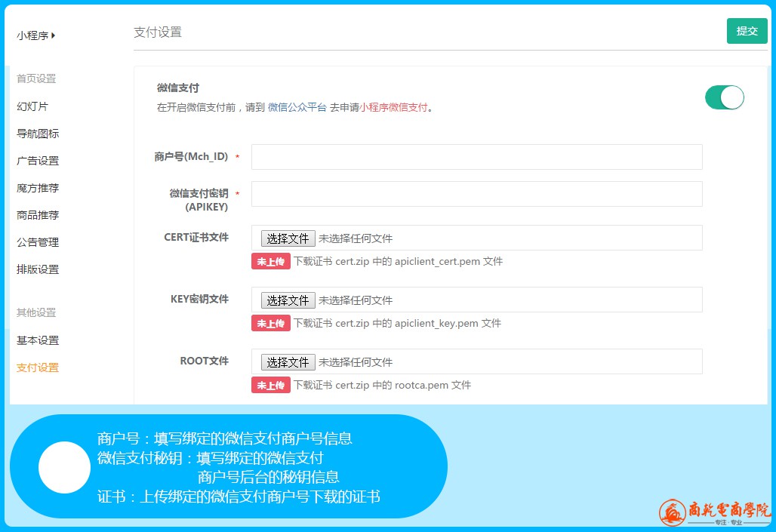Click the 支付设置 page title
Image resolution: width=776 pixels, height=532 pixels.
(x=158, y=32)
